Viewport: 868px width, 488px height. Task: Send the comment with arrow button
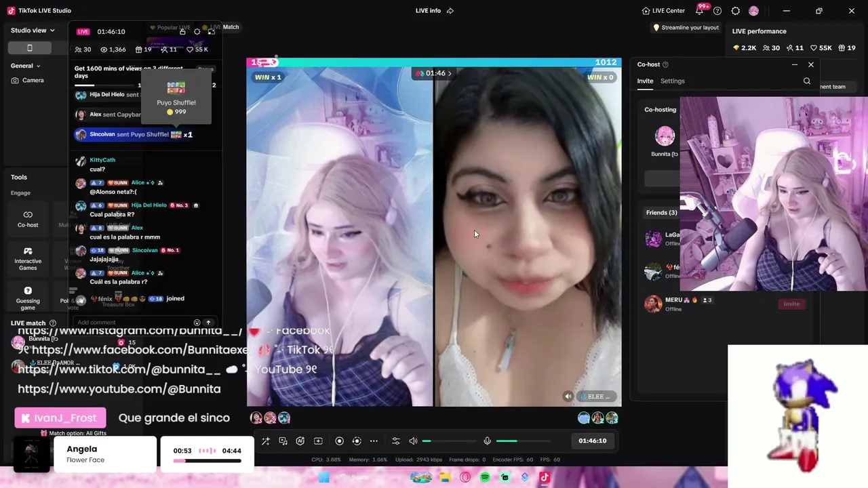209,323
